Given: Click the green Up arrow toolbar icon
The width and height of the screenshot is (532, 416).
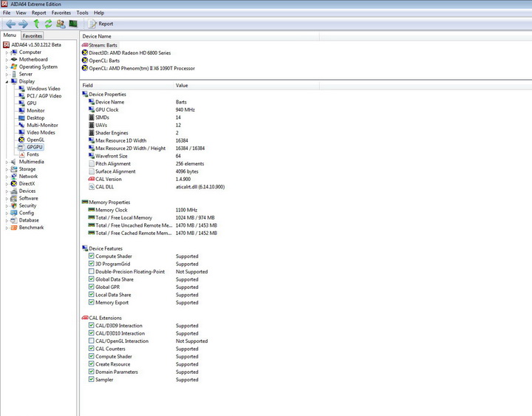Looking at the screenshot, I should coord(36,24).
